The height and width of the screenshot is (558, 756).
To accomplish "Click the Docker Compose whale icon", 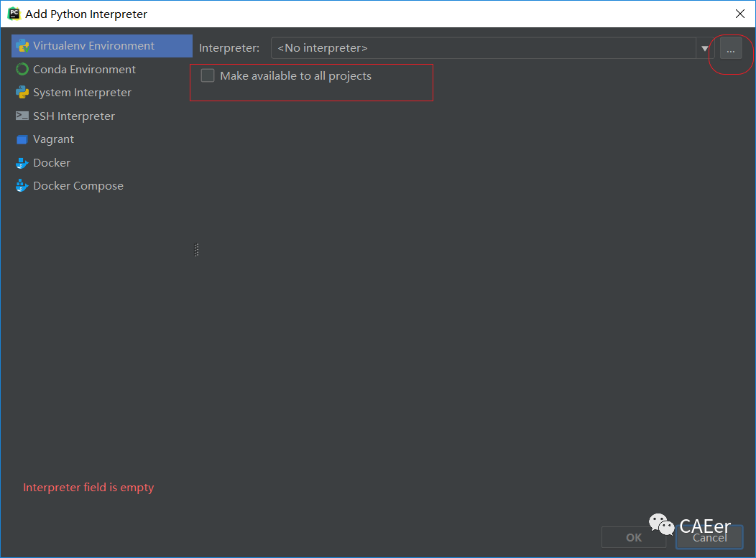I will [x=22, y=185].
